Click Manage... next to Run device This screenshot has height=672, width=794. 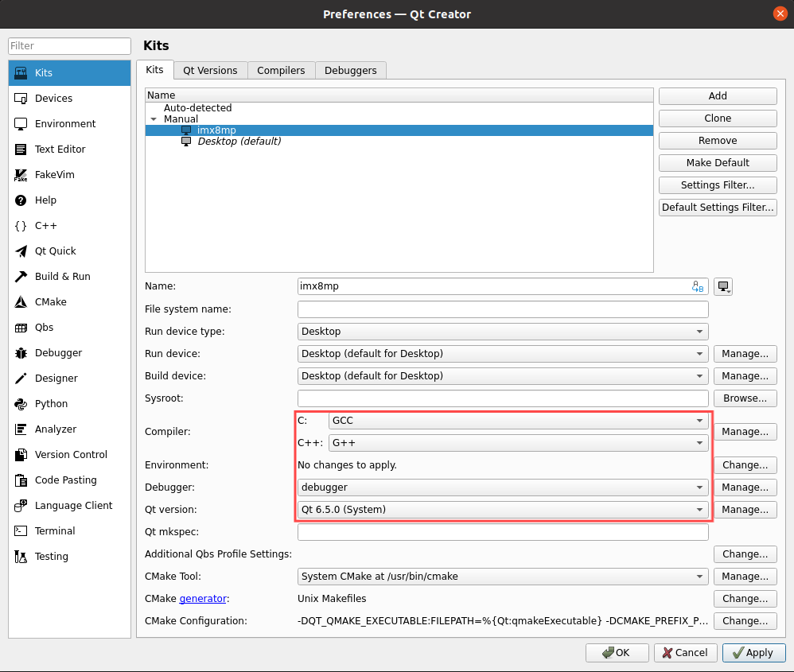click(745, 354)
